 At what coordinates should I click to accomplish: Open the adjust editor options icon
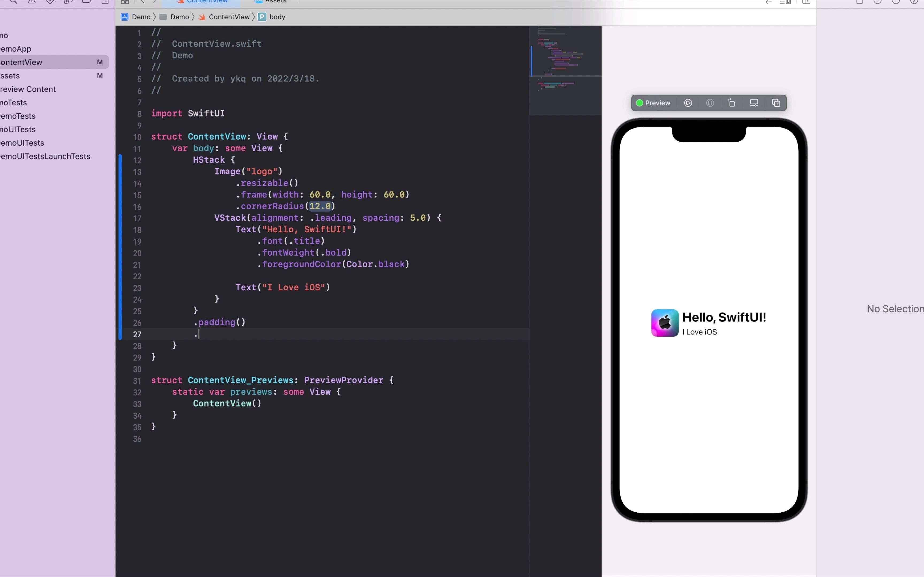(786, 2)
